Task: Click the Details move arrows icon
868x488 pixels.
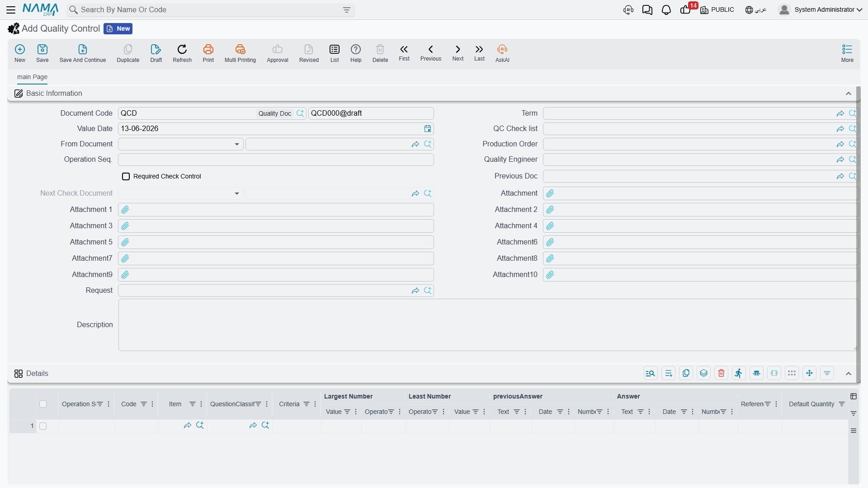Action: click(809, 373)
